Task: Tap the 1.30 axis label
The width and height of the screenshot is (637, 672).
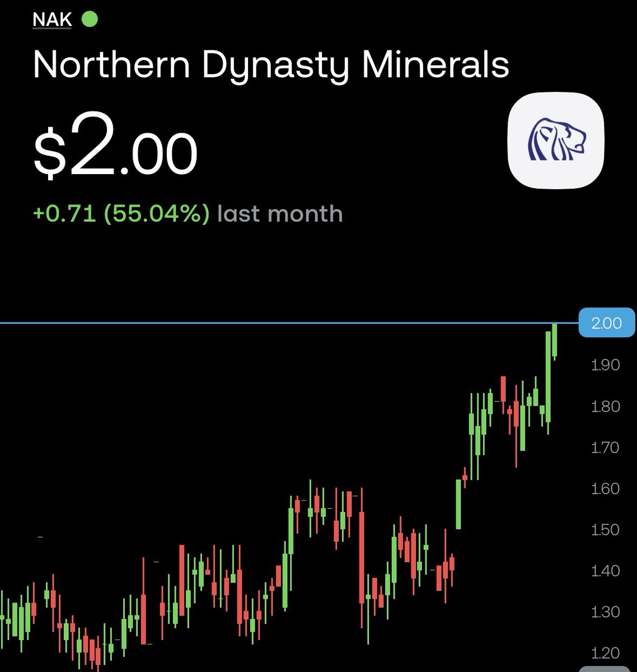Action: pyautogui.click(x=606, y=612)
